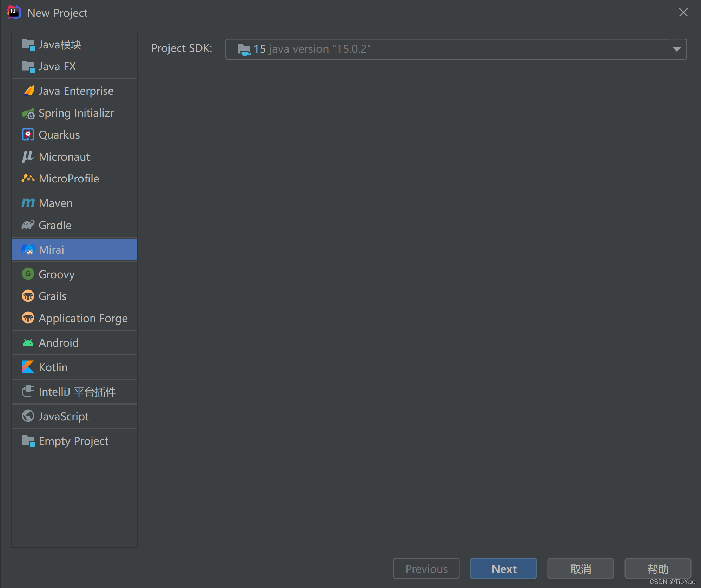Viewport: 701px width, 588px height.
Task: Select Gradle project type
Action: tap(74, 225)
